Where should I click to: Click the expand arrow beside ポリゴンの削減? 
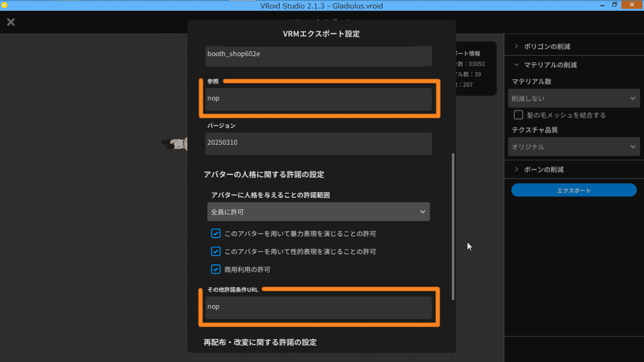(x=516, y=46)
